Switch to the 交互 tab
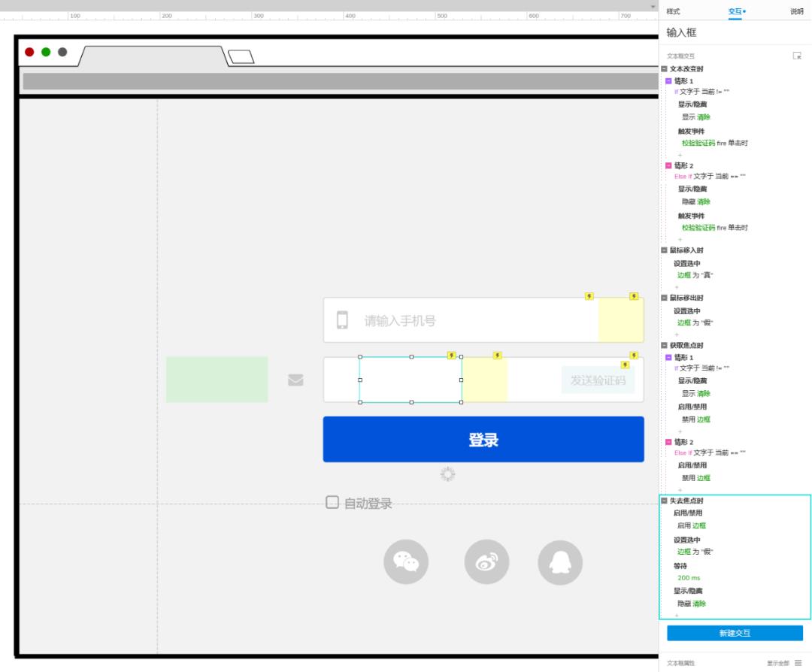The width and height of the screenshot is (812, 672). point(735,11)
